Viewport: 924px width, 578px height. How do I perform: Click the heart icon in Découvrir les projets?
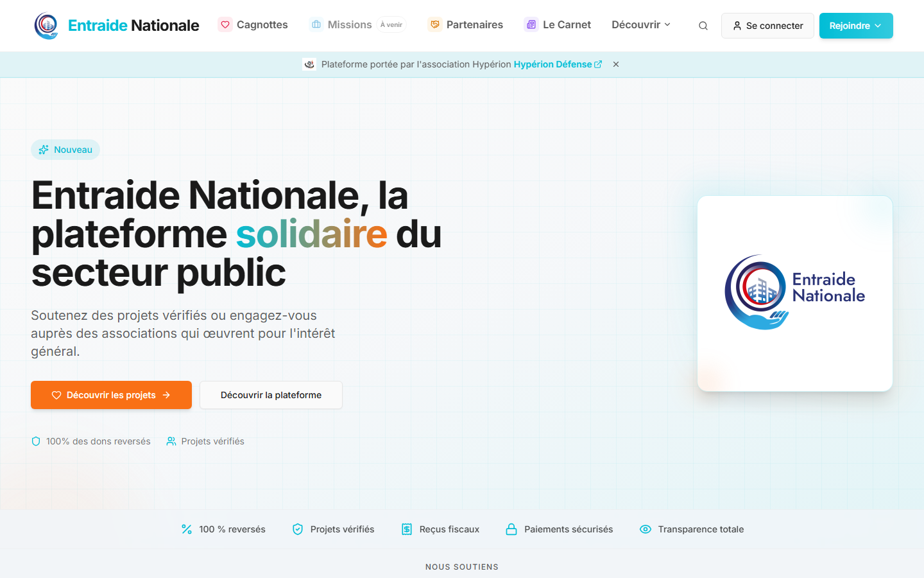pyautogui.click(x=56, y=395)
